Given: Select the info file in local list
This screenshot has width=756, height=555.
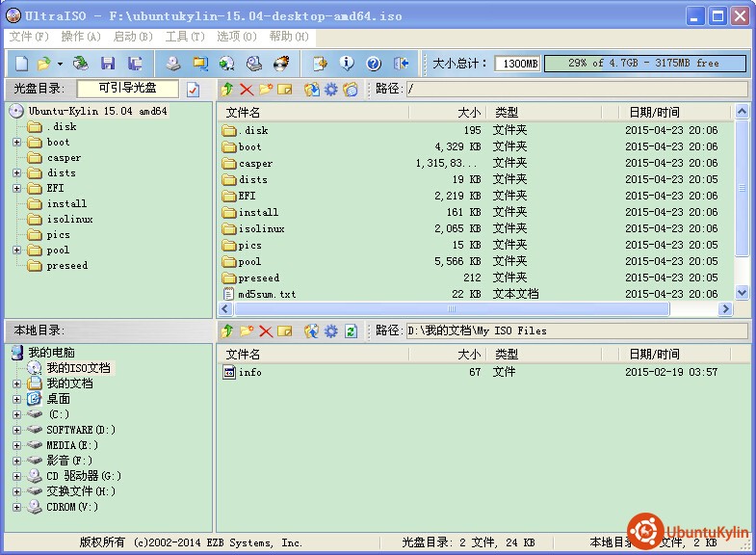Looking at the screenshot, I should point(243,372).
